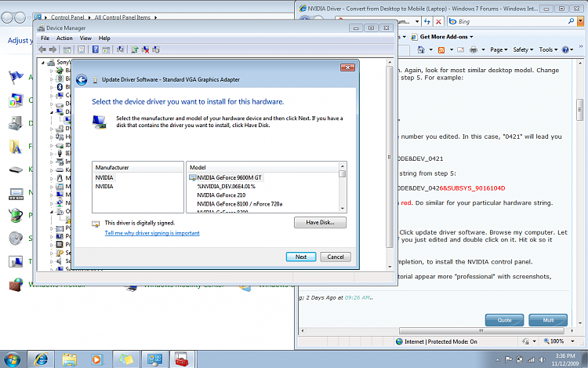This screenshot has width=588, height=368.
Task: Click the volume speaker tray icon
Action: point(542,359)
